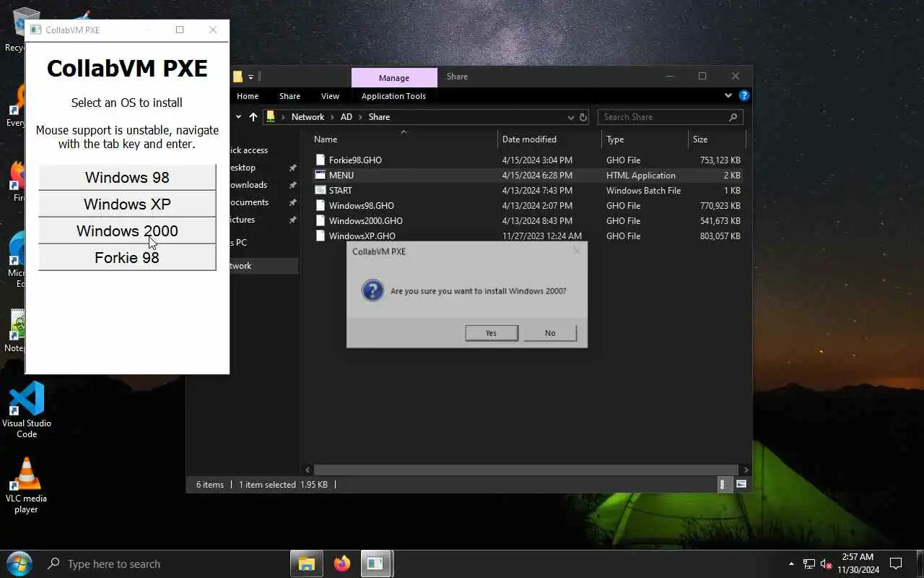Open the Home ribbon tab in Explorer
Image resolution: width=924 pixels, height=578 pixels.
tap(248, 96)
